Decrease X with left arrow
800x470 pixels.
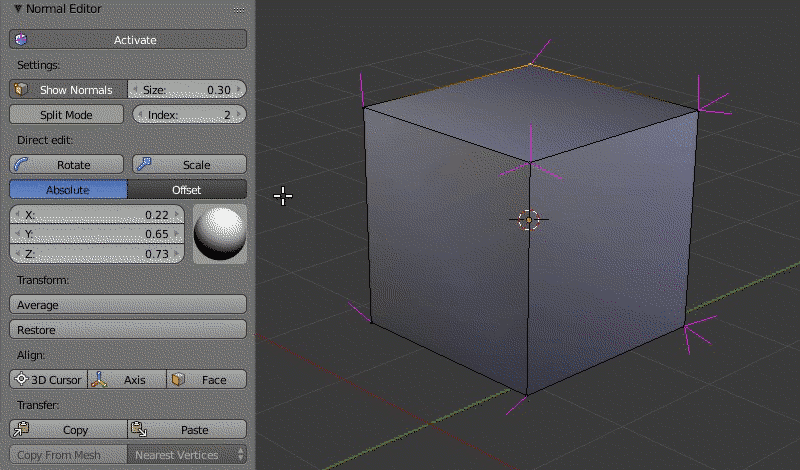pos(17,214)
